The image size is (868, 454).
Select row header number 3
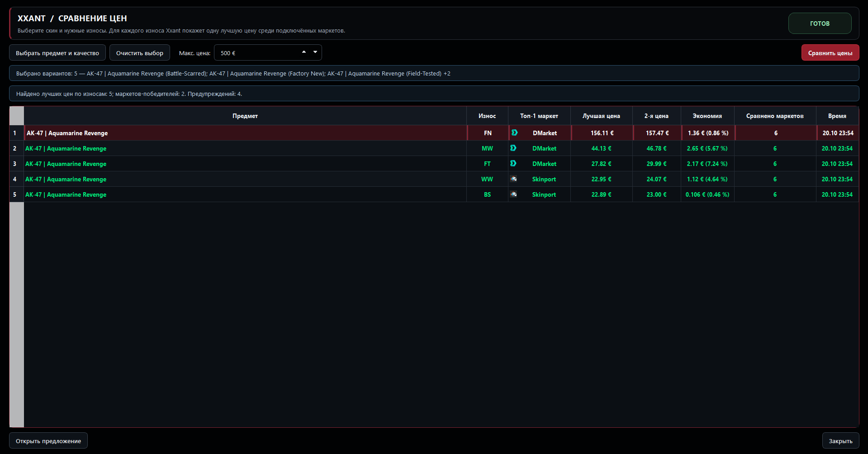point(17,164)
